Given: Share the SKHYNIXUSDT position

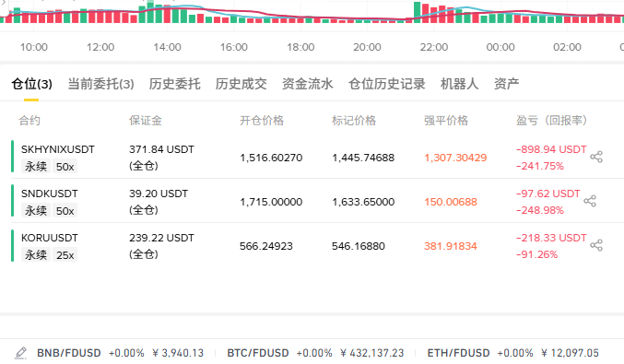Looking at the screenshot, I should 596,157.
